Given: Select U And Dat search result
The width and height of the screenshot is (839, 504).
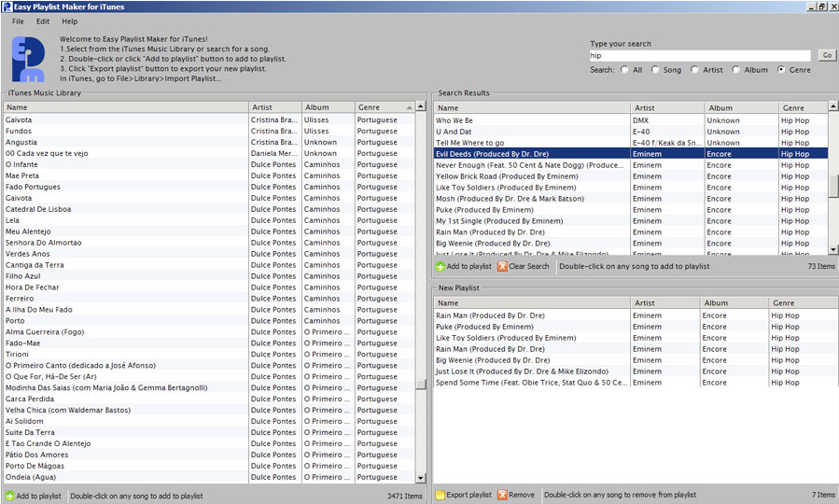Looking at the screenshot, I should [x=630, y=132].
